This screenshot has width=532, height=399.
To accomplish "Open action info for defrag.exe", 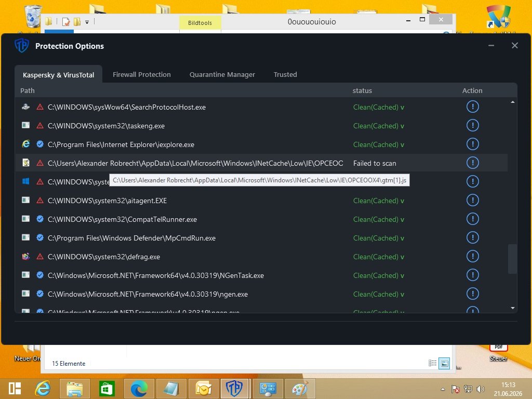I will pos(472,256).
